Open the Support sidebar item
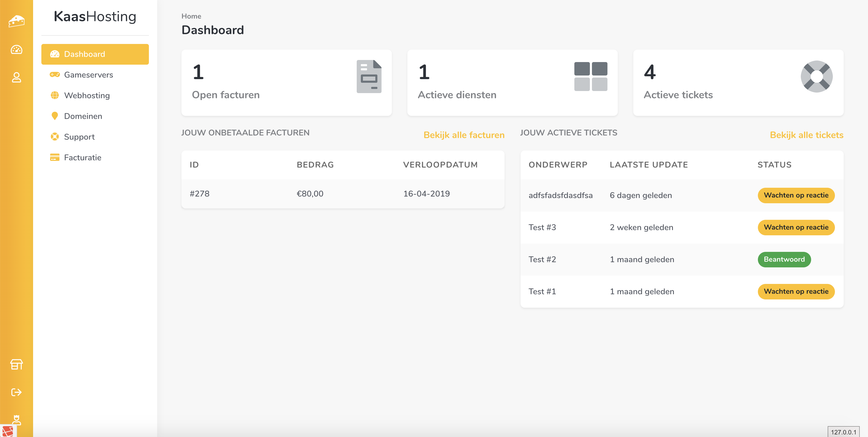Viewport: 868px width, 437px height. click(x=79, y=137)
